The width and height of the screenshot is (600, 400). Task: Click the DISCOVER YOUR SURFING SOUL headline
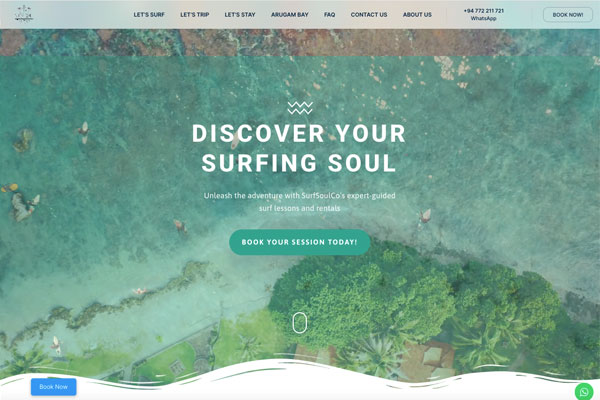pos(299,148)
